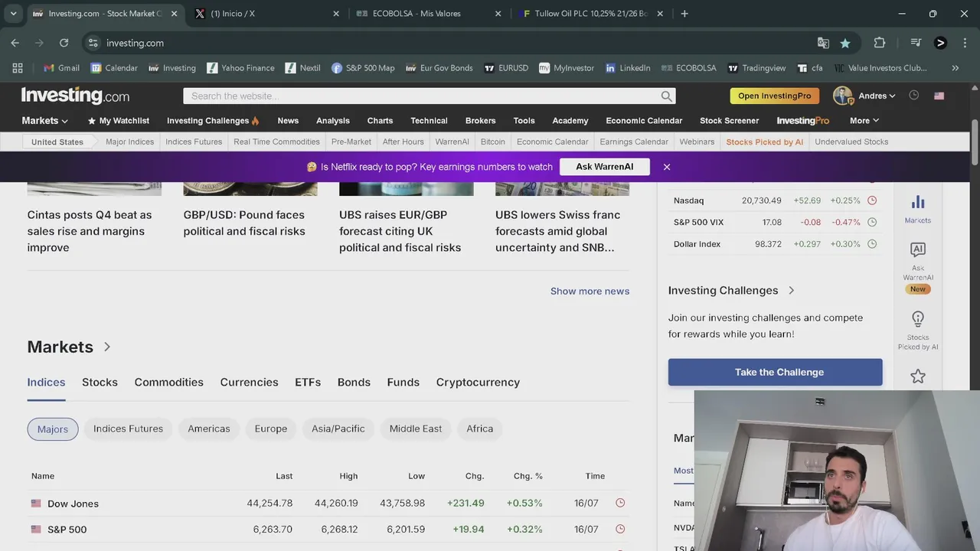Screen dimensions: 980x551
Task: Click the clock icon in Nasdaq row
Action: [872, 201]
